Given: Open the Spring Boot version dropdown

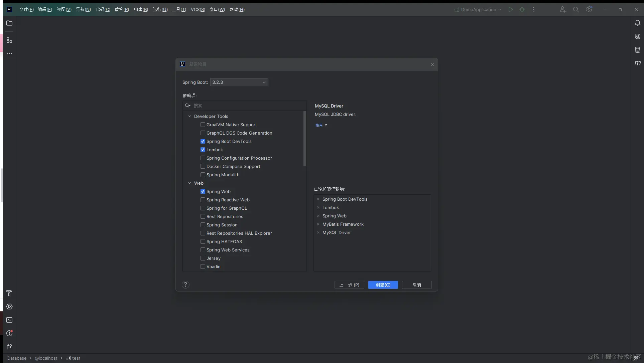Looking at the screenshot, I should point(239,82).
